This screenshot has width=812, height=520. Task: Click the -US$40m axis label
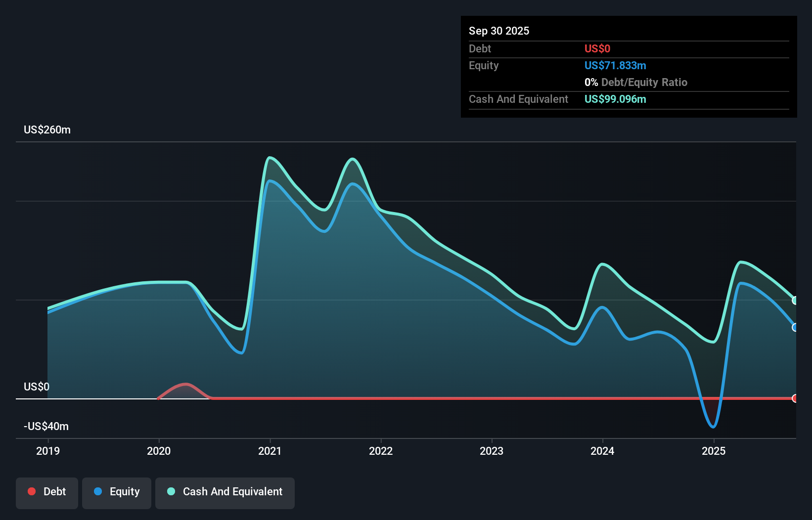coord(45,426)
